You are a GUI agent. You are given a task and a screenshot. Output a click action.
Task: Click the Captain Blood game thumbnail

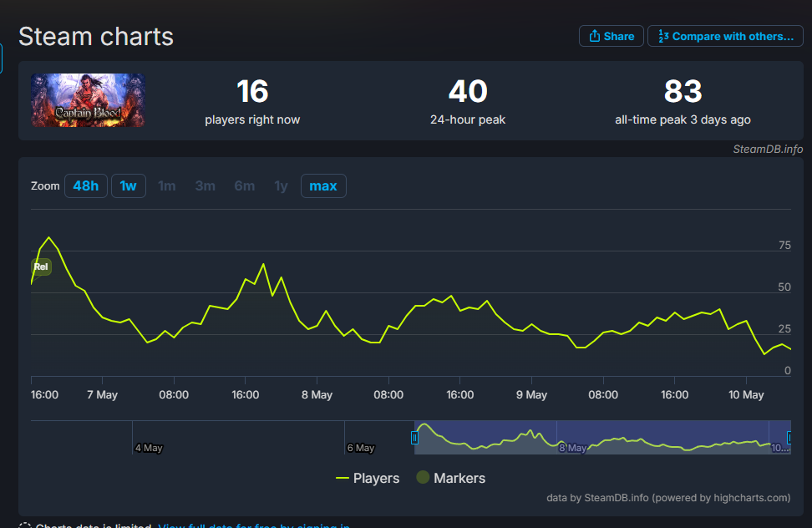point(88,100)
